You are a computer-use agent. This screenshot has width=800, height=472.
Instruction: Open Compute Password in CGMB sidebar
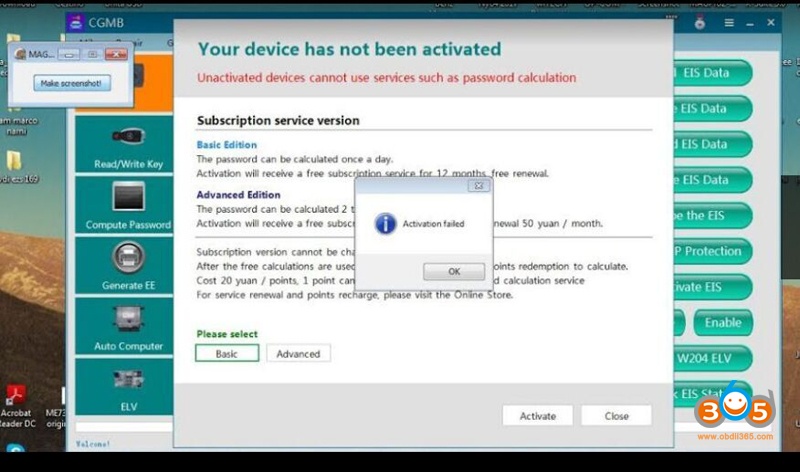[126, 205]
